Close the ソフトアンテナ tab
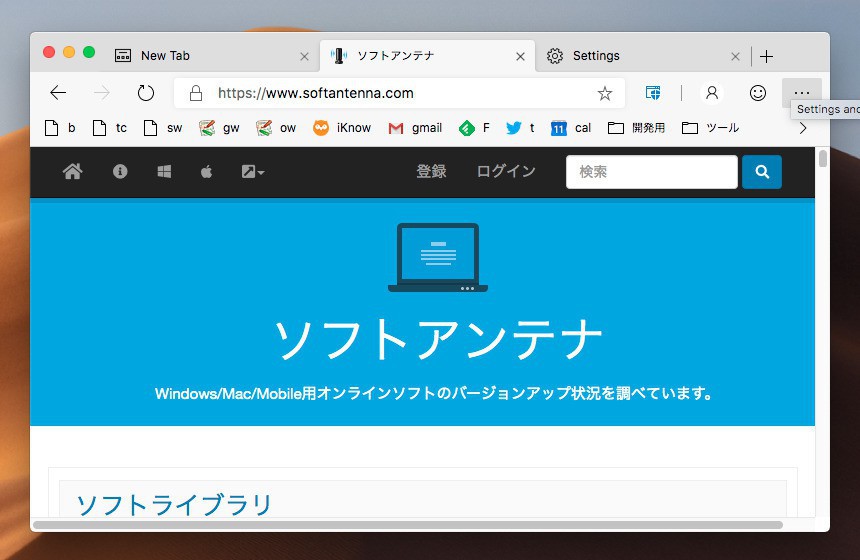The image size is (860, 560). pyautogui.click(x=520, y=56)
